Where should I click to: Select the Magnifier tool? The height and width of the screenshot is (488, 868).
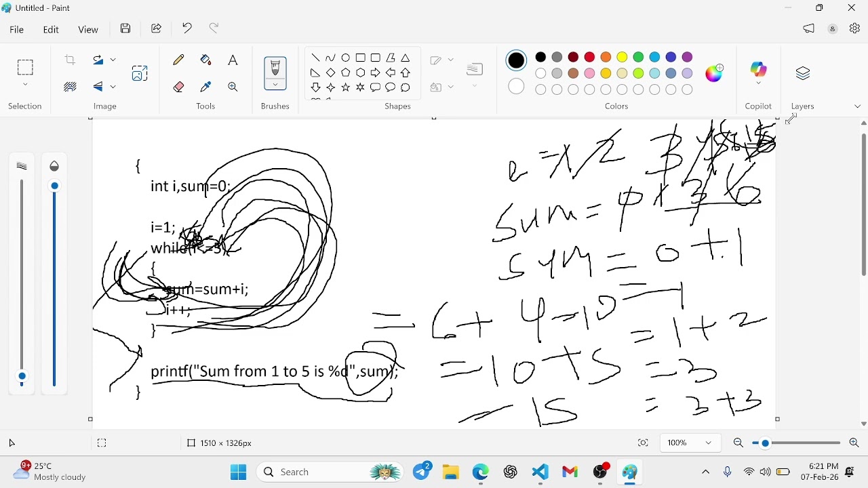pyautogui.click(x=233, y=87)
